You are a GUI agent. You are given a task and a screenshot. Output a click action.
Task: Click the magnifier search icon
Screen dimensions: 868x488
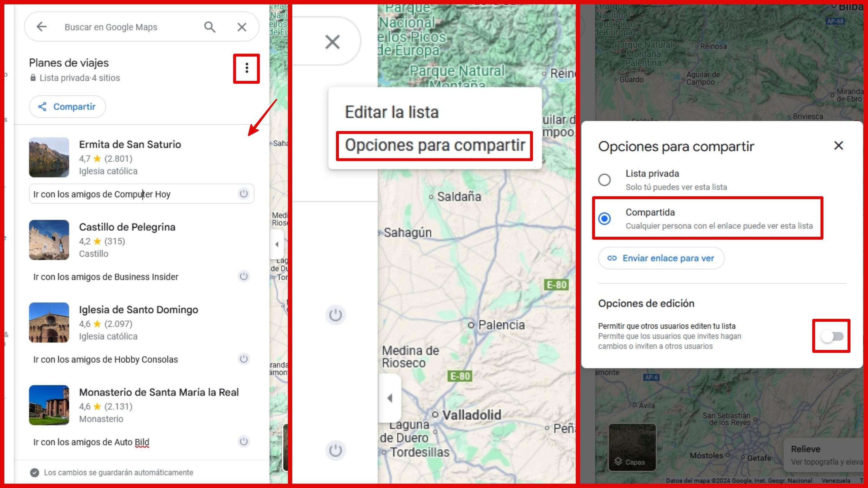pyautogui.click(x=210, y=27)
